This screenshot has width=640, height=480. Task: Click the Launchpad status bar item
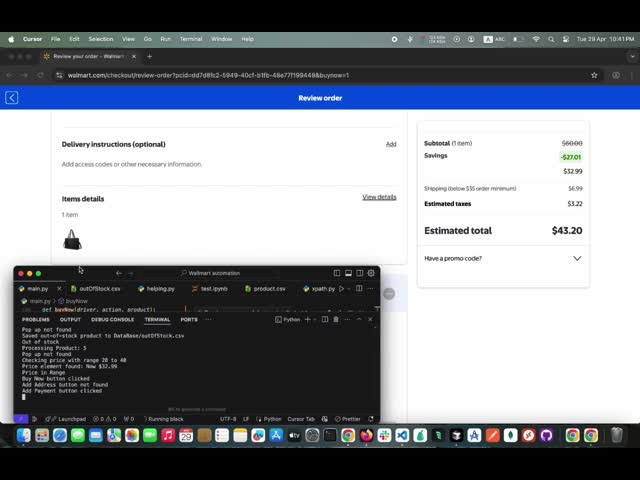pyautogui.click(x=66, y=419)
